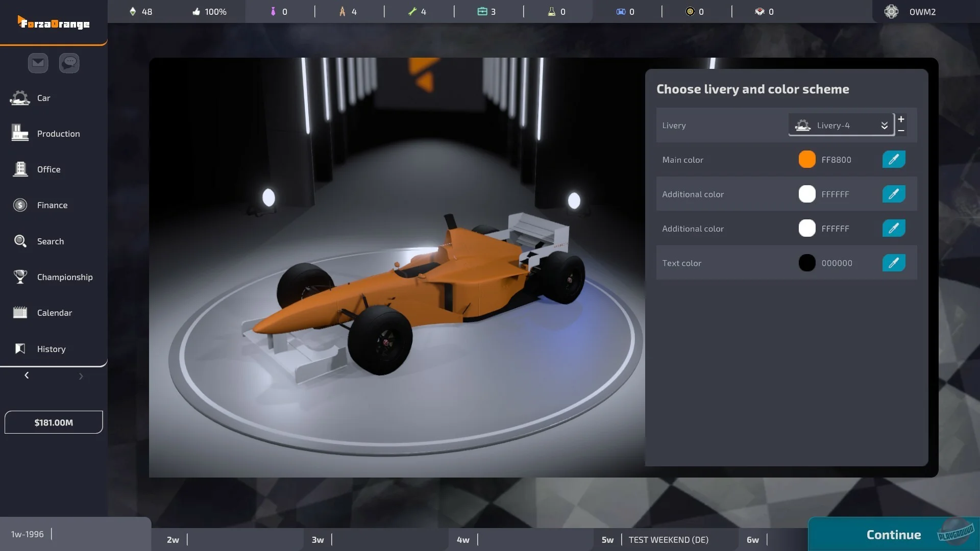Navigate to Office section
Image resolution: width=980 pixels, height=551 pixels.
point(48,169)
